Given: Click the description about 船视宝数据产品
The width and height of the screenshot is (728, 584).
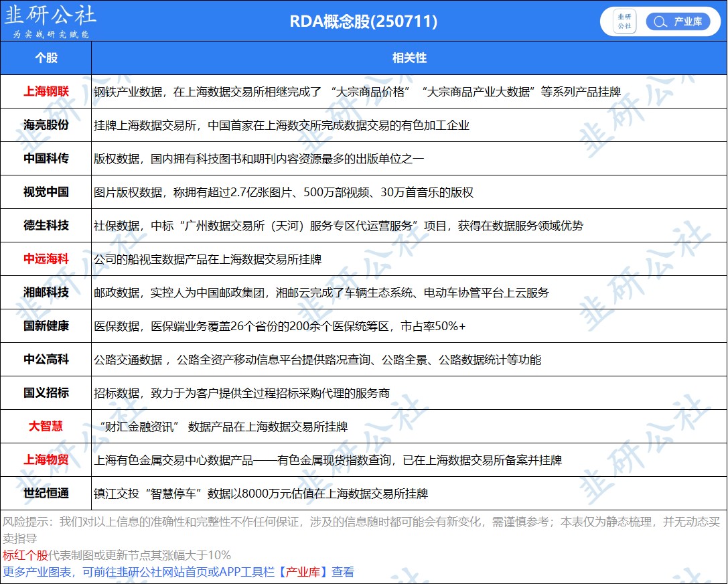Looking at the screenshot, I should coord(208,259).
